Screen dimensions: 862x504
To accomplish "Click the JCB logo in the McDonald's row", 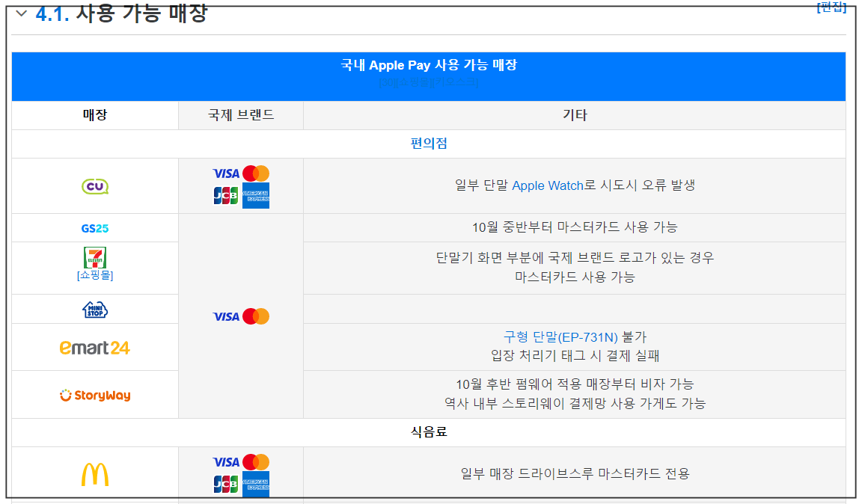I will 226,485.
